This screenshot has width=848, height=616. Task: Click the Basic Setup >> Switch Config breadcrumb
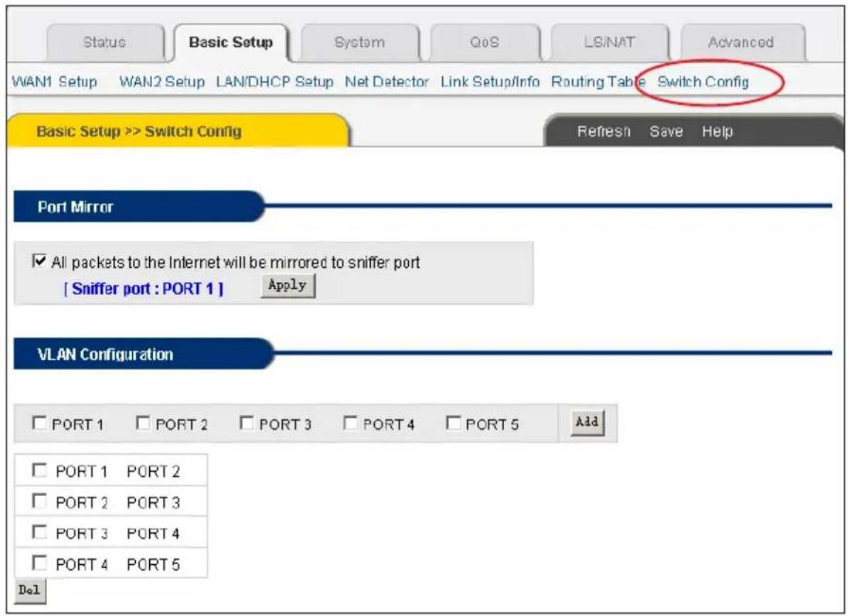click(139, 131)
